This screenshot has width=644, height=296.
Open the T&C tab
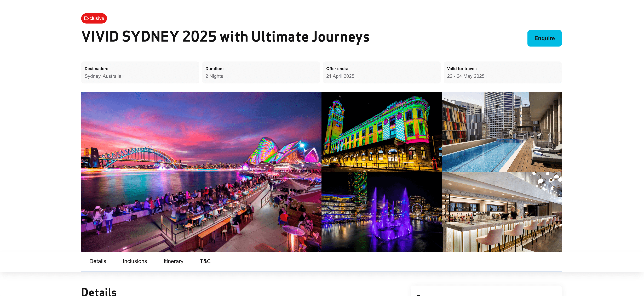pos(205,261)
